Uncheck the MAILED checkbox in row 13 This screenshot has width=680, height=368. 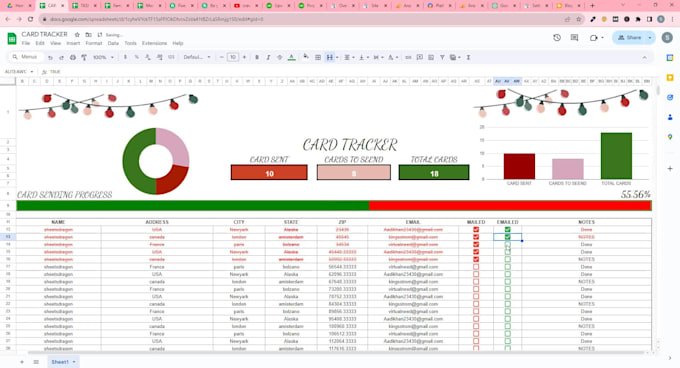click(x=476, y=237)
